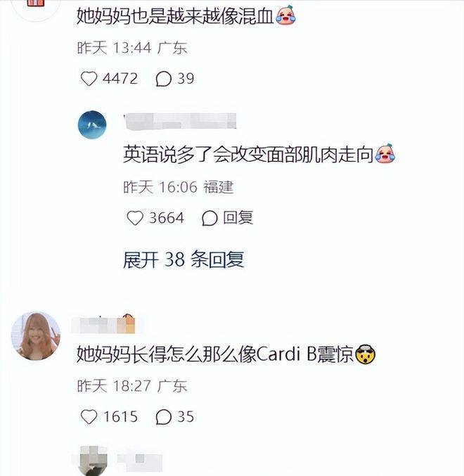Click the 回复 reply text button
This screenshot has width=464, height=476.
click(238, 218)
